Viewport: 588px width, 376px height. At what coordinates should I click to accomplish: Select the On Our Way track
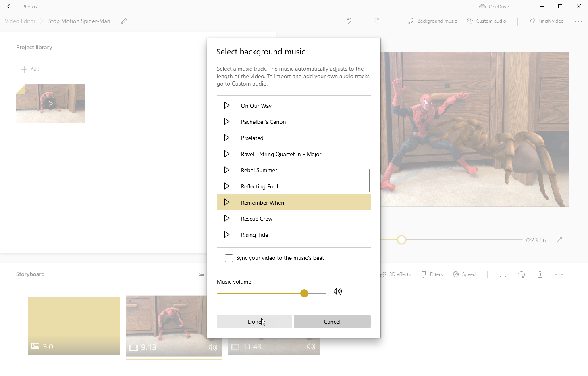(x=293, y=106)
